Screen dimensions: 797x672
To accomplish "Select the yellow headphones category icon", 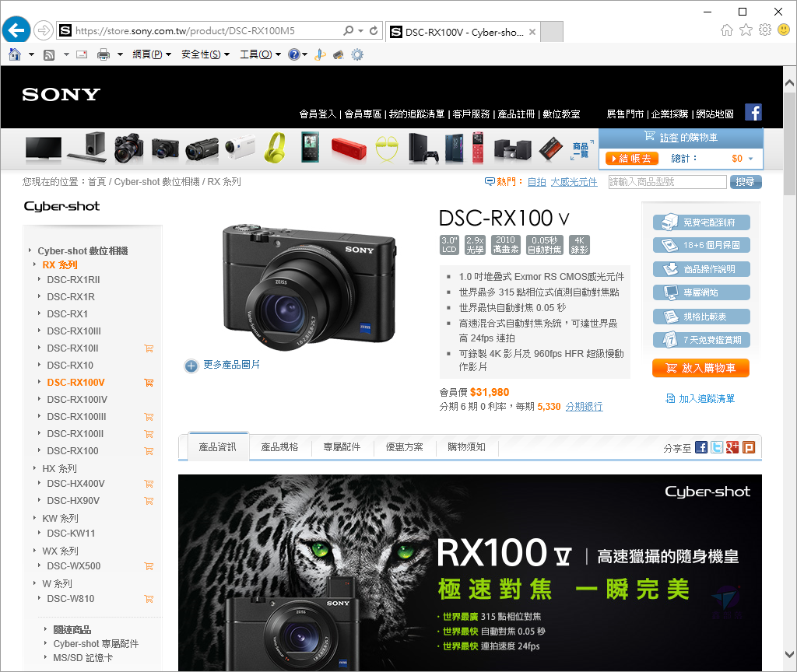I will (x=276, y=147).
